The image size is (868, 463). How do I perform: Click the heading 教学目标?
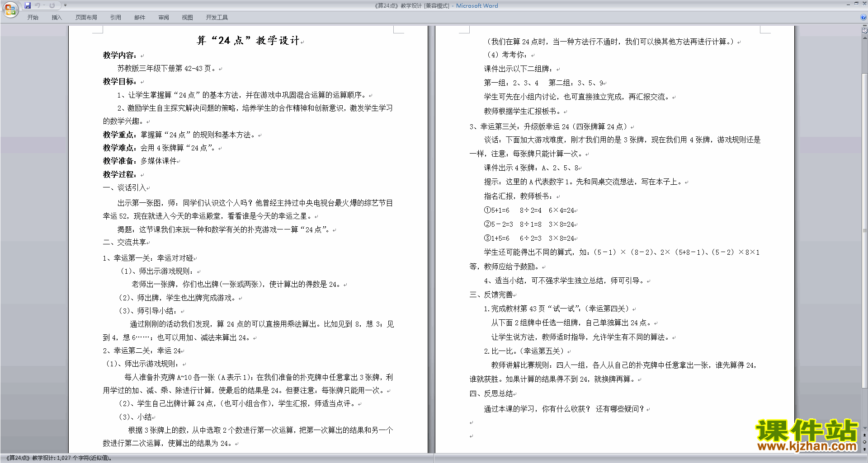tap(119, 81)
